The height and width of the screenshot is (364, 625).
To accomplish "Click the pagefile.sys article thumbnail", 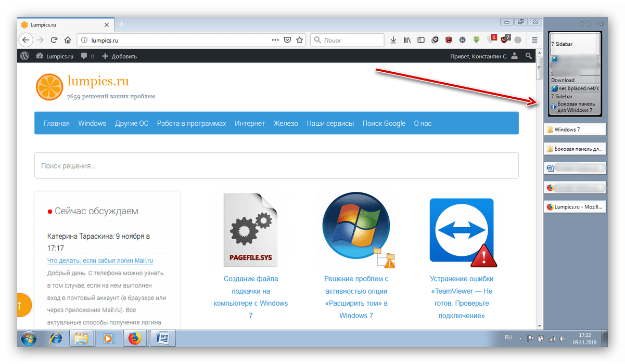I will [251, 229].
